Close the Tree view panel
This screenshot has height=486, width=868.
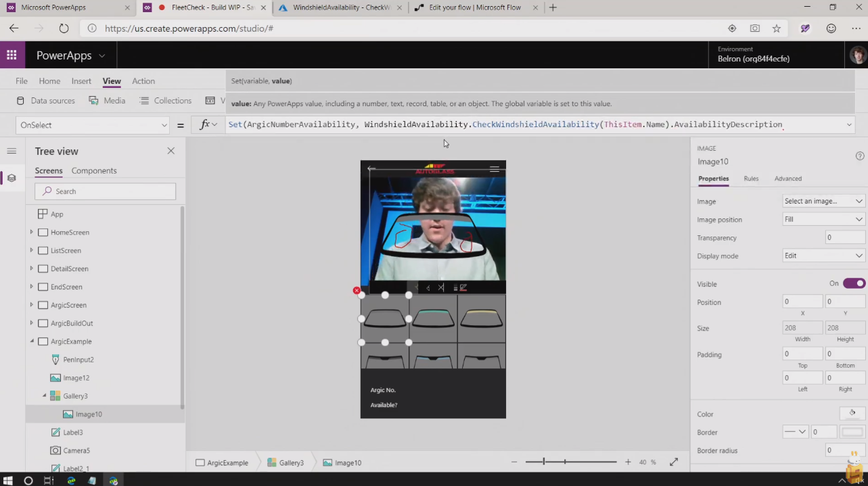pos(170,151)
